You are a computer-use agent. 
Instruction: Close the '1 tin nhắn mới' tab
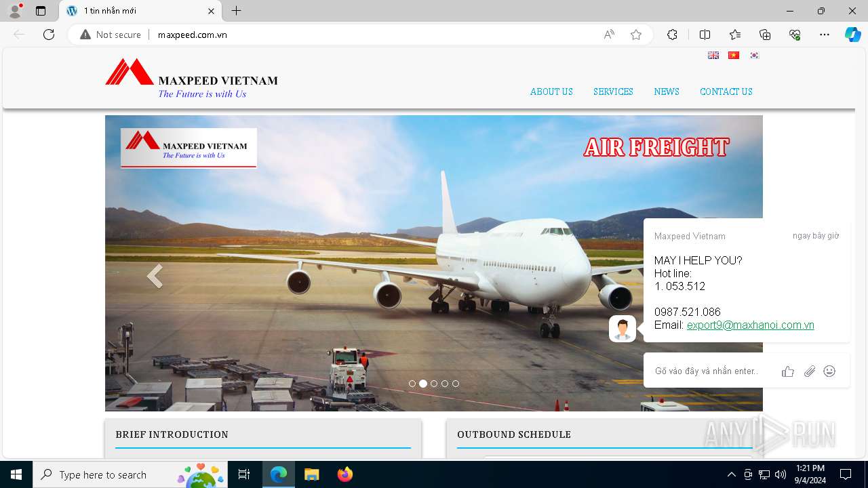[x=211, y=11]
